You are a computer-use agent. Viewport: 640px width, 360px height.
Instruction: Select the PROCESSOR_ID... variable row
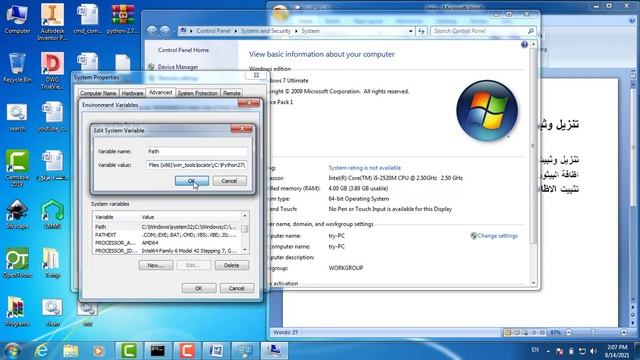167,251
